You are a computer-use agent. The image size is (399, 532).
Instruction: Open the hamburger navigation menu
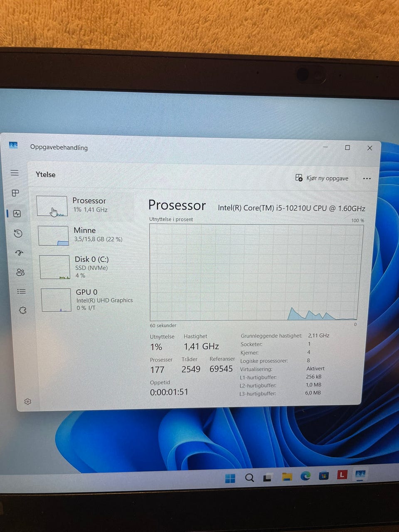15,172
